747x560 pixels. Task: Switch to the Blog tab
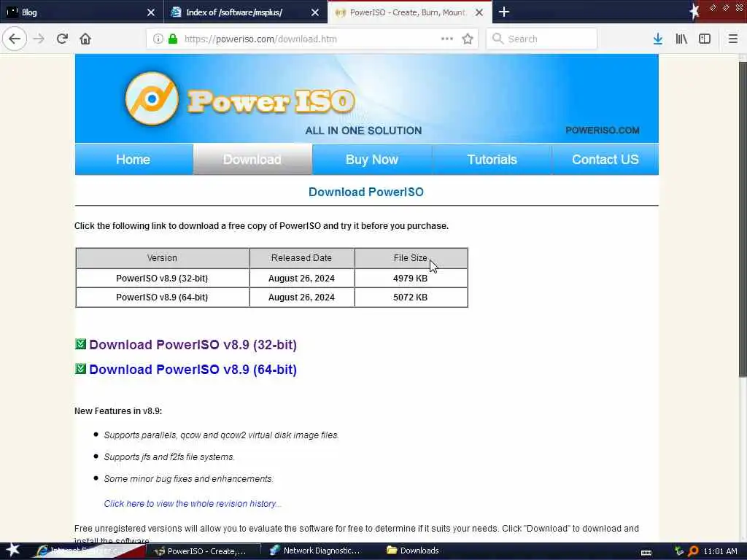pos(82,12)
